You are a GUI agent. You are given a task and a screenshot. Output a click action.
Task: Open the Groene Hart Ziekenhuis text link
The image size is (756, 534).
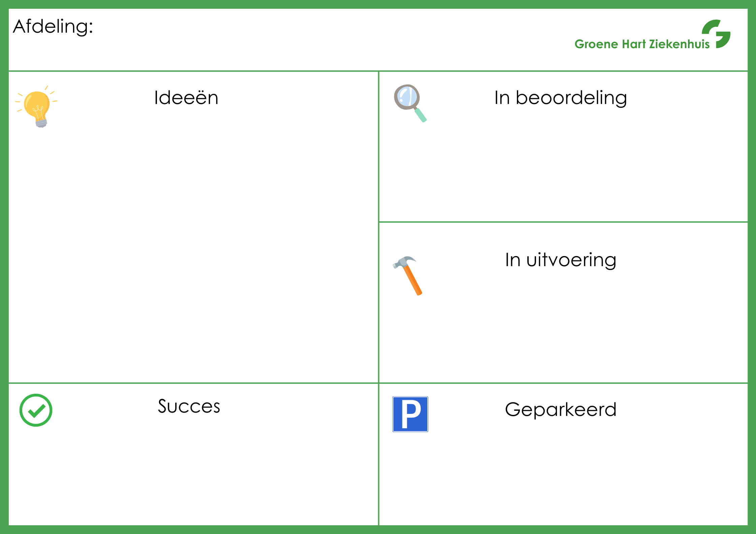pos(642,44)
